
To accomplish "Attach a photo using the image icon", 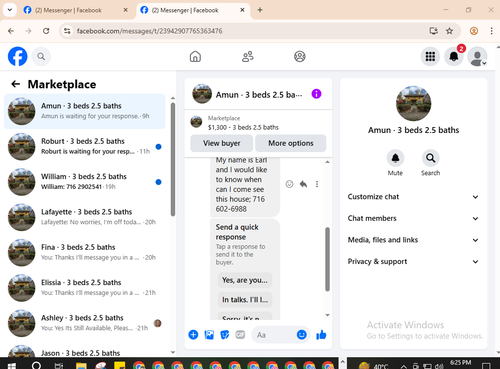I will click(x=209, y=335).
